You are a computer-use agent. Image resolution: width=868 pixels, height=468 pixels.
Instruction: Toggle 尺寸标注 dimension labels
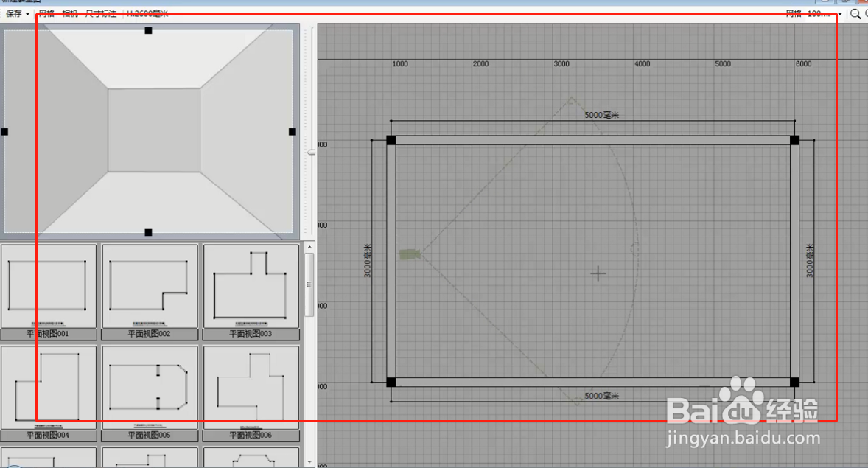101,14
